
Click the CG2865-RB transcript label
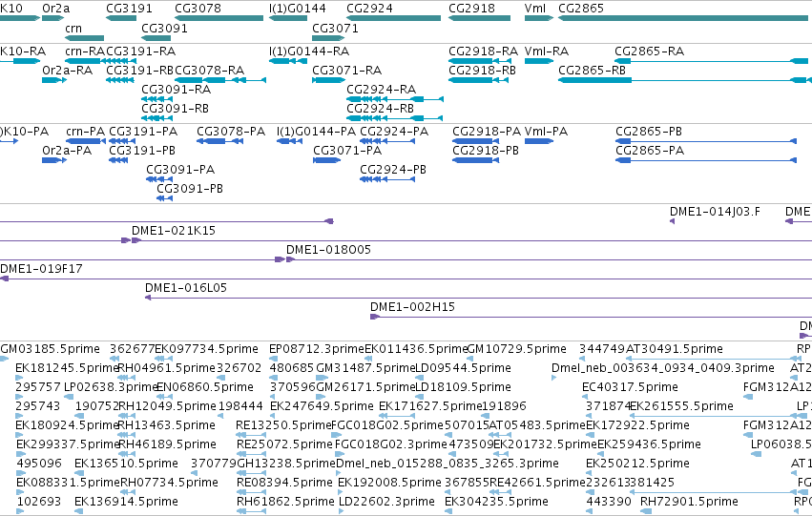coord(592,71)
